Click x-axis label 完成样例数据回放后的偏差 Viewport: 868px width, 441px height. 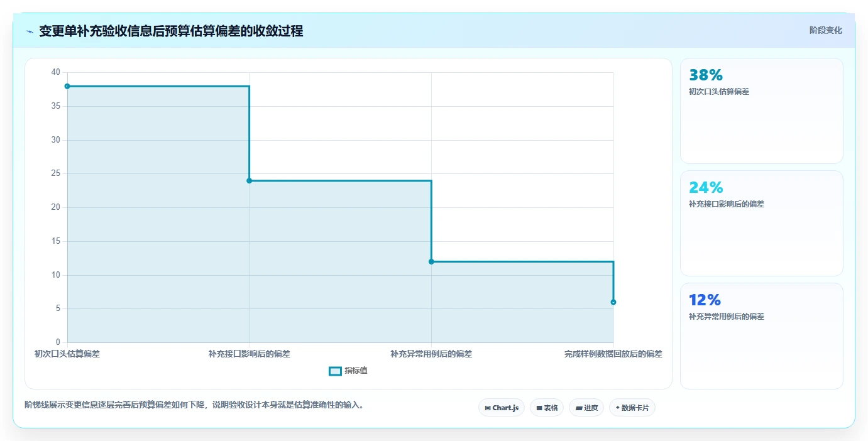pos(613,354)
